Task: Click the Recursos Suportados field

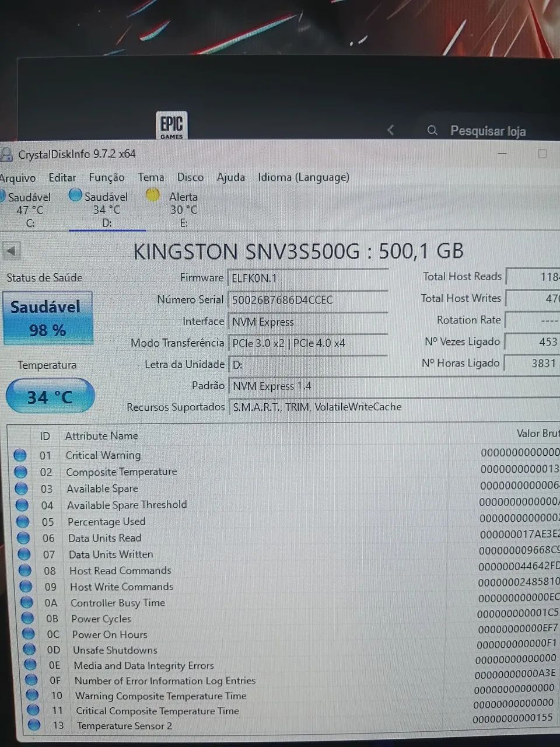Action: click(x=394, y=407)
